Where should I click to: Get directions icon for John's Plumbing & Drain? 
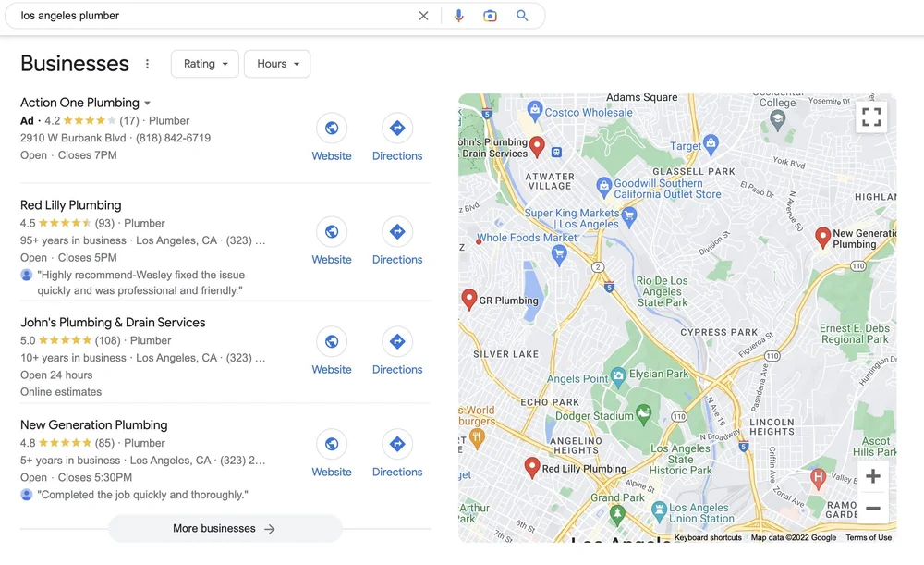(397, 341)
